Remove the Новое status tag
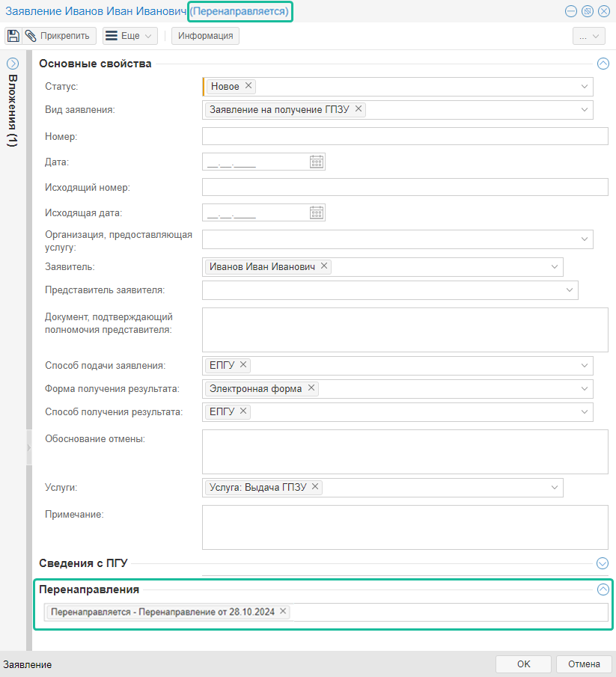 coord(248,86)
